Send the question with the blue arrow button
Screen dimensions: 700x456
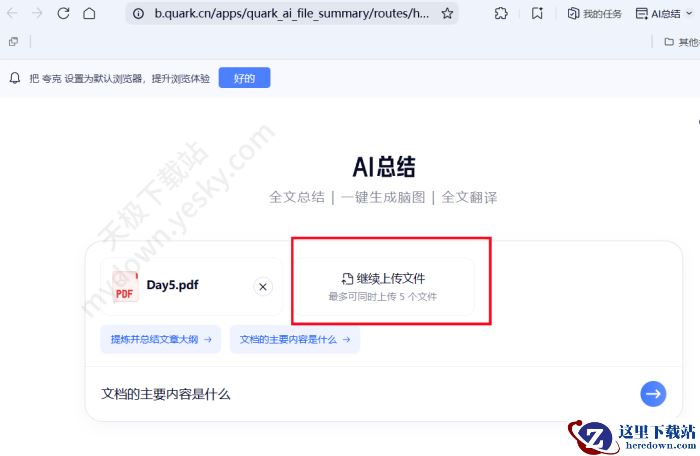coord(653,393)
